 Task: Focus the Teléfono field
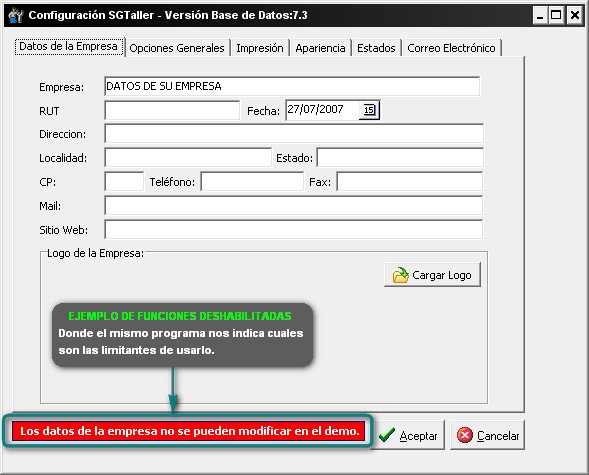(x=252, y=181)
